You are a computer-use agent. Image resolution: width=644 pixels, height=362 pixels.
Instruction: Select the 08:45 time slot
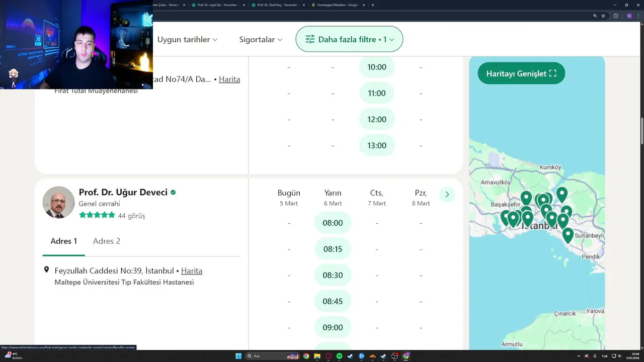[333, 301]
